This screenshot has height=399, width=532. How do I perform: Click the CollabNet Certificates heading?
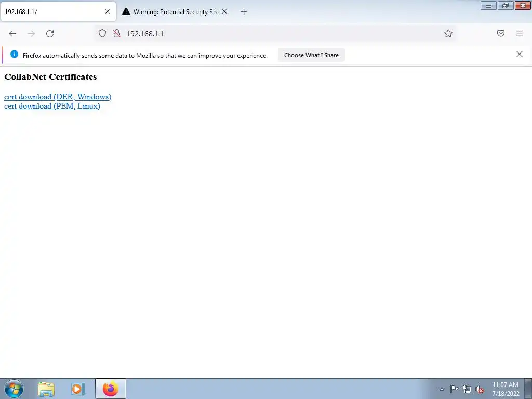coord(50,77)
